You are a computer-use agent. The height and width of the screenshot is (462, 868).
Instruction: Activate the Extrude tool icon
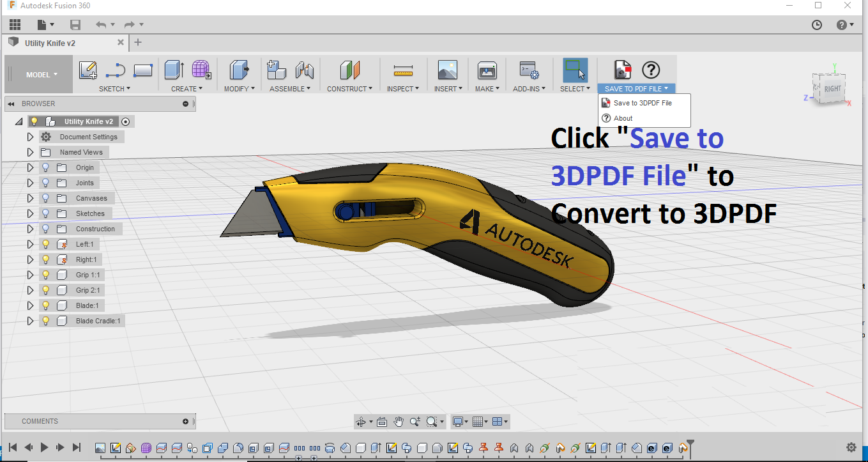(174, 70)
